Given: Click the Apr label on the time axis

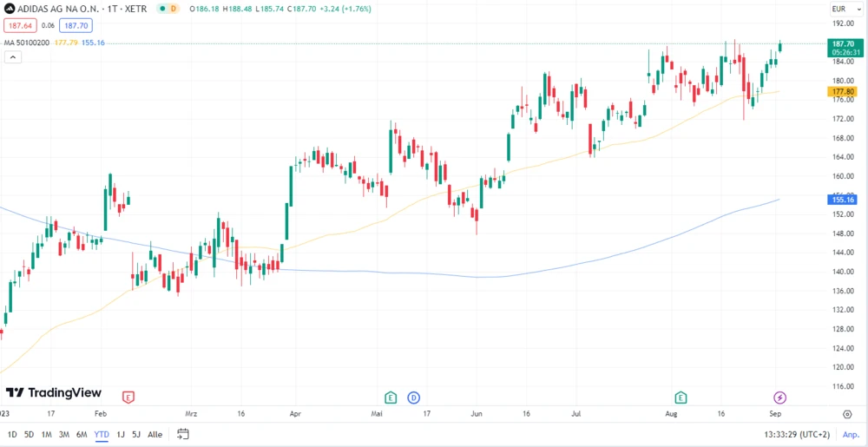Looking at the screenshot, I should point(295,414).
